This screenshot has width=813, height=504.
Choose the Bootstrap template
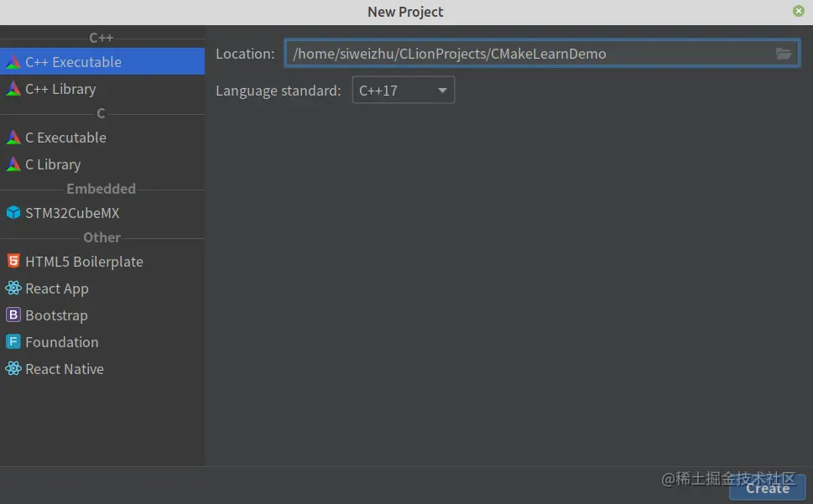pyautogui.click(x=102, y=315)
